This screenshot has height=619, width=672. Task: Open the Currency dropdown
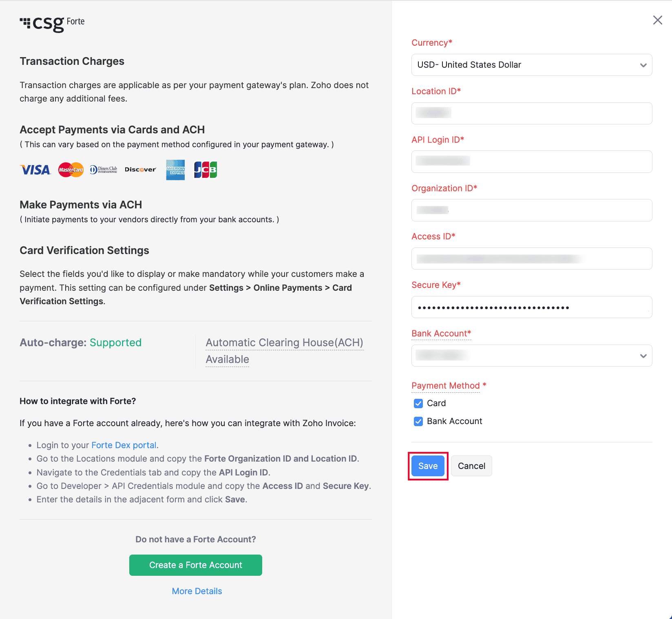coord(531,65)
